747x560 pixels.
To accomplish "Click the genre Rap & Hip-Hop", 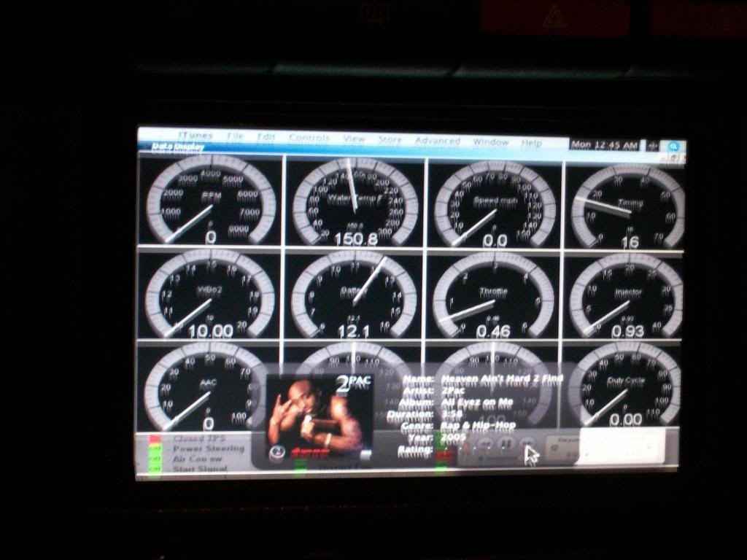I will [x=479, y=424].
